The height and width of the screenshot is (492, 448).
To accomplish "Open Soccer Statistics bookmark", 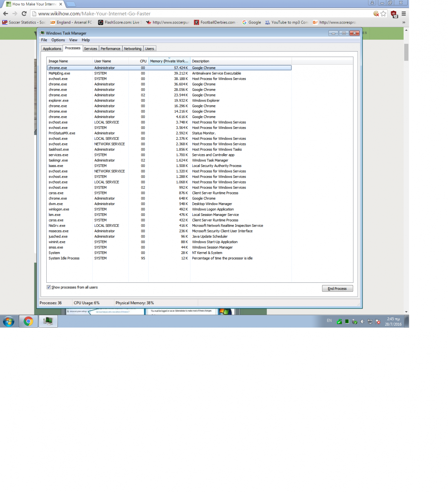I will tap(24, 22).
